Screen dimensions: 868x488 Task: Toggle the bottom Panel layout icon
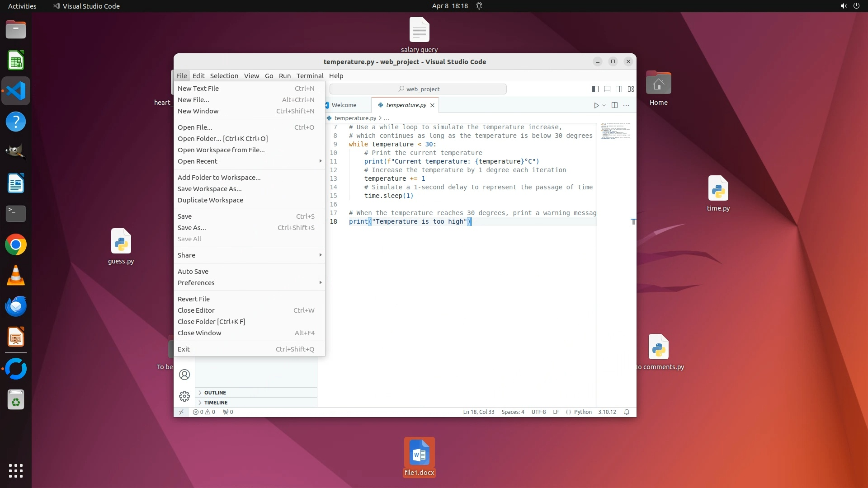point(607,89)
